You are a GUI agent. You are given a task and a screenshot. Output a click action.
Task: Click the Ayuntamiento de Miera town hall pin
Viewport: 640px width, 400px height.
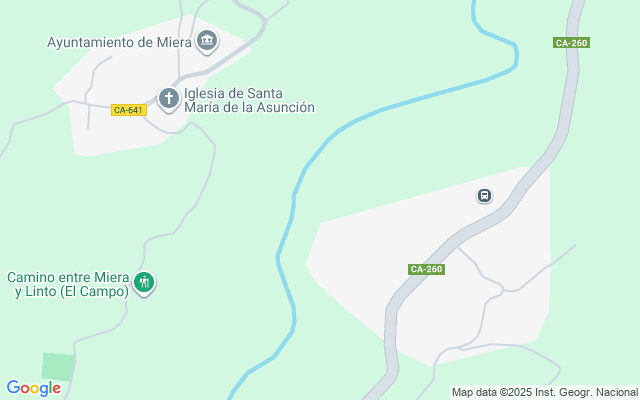click(x=207, y=41)
